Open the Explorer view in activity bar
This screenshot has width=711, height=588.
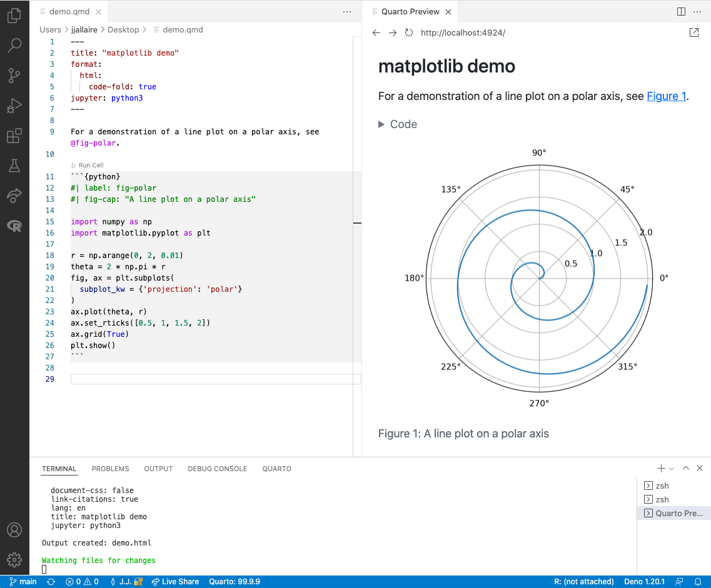[14, 16]
